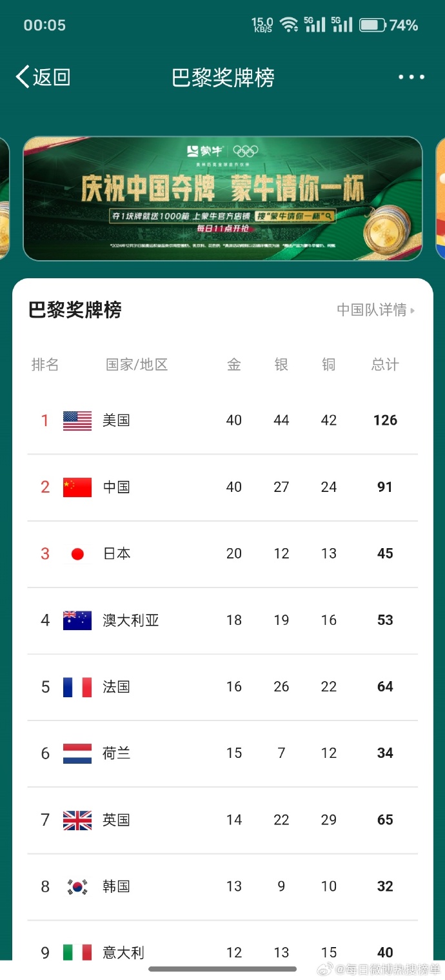
Task: Tap the Chinese flag icon
Action: pyautogui.click(x=76, y=487)
